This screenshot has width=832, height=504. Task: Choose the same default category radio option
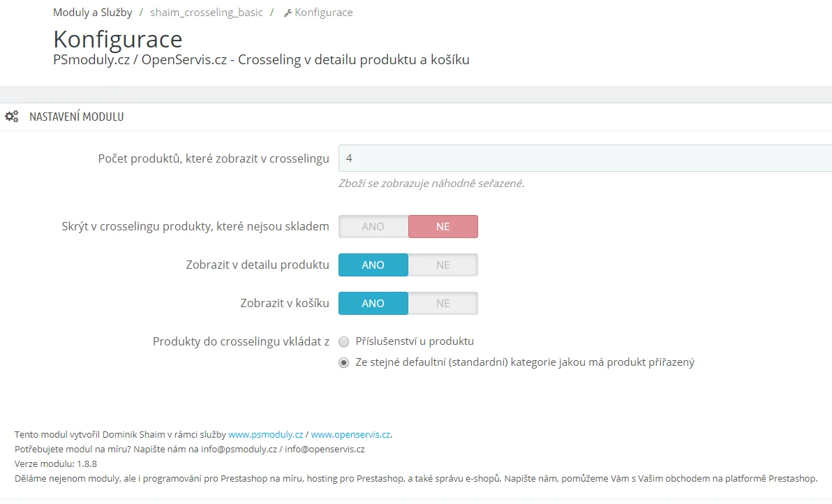(x=343, y=363)
